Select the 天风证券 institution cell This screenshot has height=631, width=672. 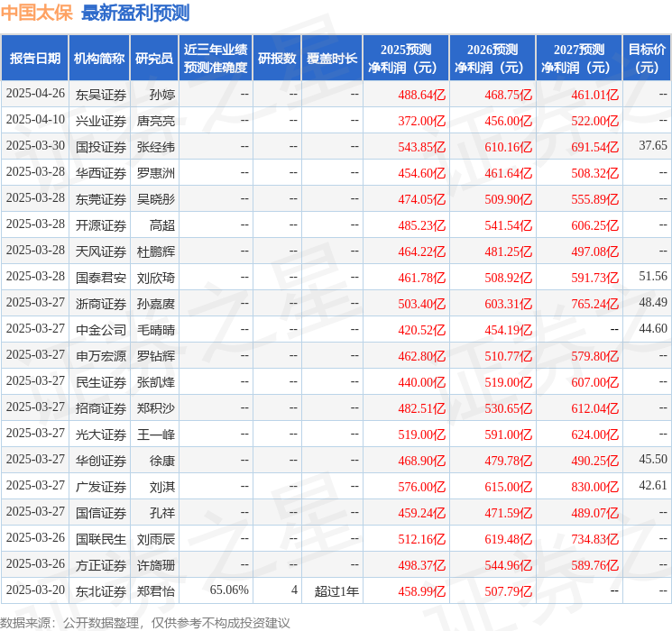click(101, 251)
